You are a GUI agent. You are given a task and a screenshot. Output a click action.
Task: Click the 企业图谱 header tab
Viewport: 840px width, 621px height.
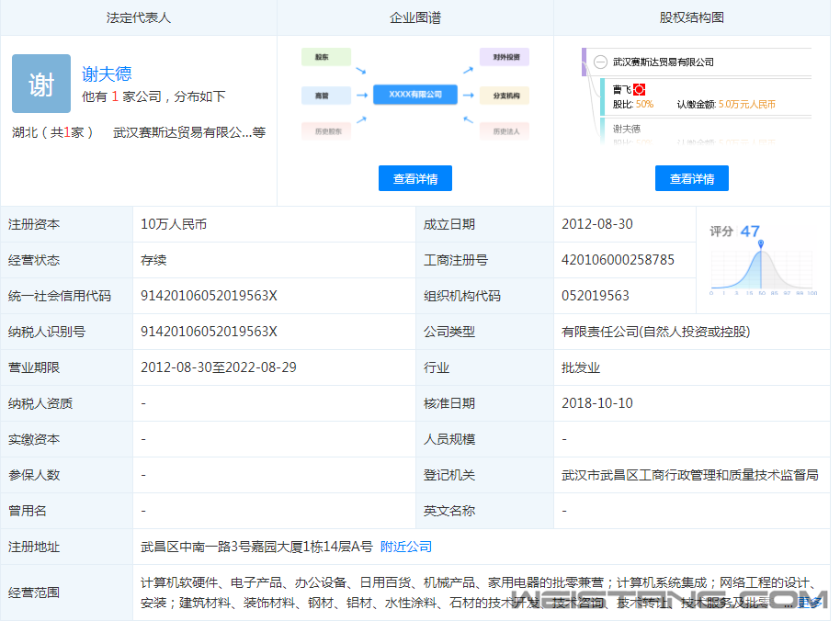pos(415,17)
